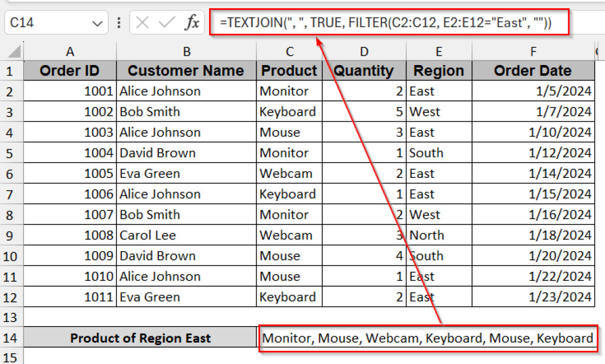The image size is (605, 364).
Task: Select the Customer Name column header cell B1
Action: click(x=186, y=70)
